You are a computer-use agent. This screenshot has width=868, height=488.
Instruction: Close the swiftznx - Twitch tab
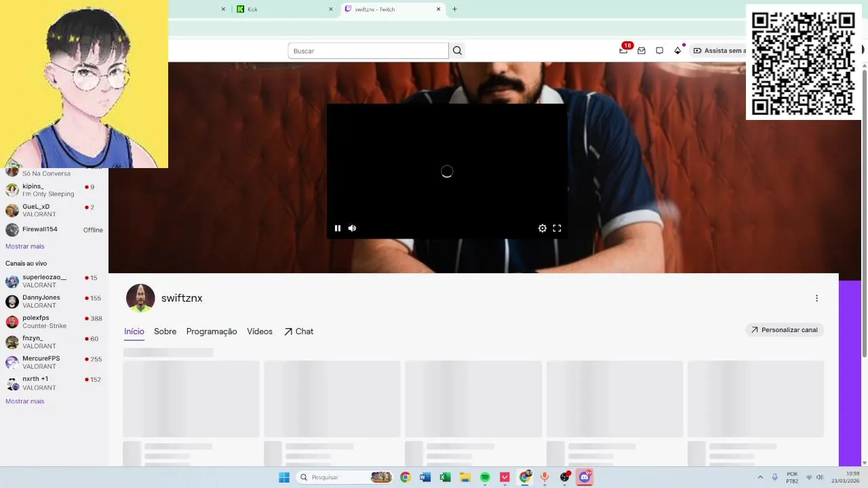pos(438,9)
